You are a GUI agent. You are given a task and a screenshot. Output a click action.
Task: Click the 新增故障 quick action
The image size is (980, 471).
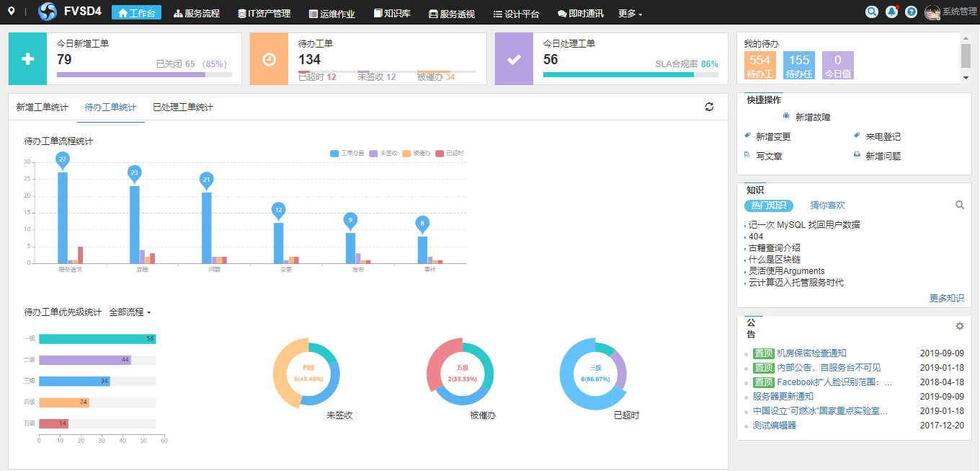tap(812, 117)
